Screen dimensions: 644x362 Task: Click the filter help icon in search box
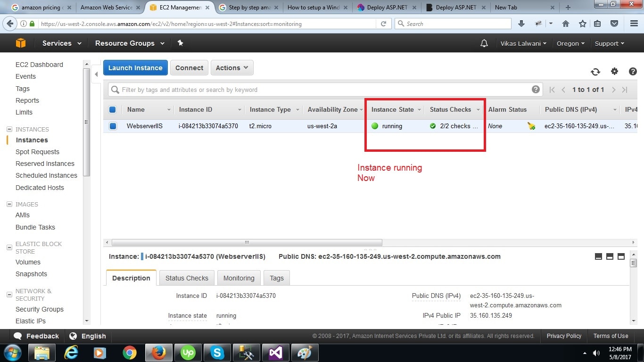point(536,90)
